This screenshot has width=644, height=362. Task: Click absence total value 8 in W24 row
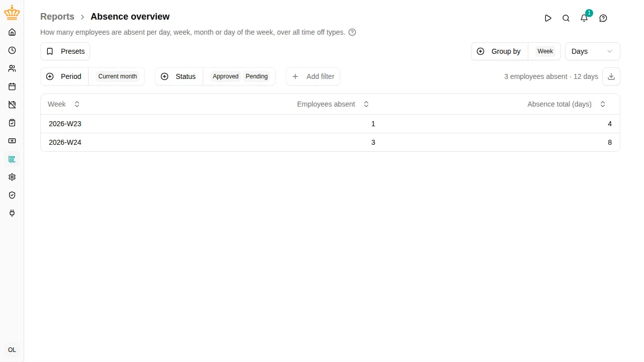click(610, 142)
